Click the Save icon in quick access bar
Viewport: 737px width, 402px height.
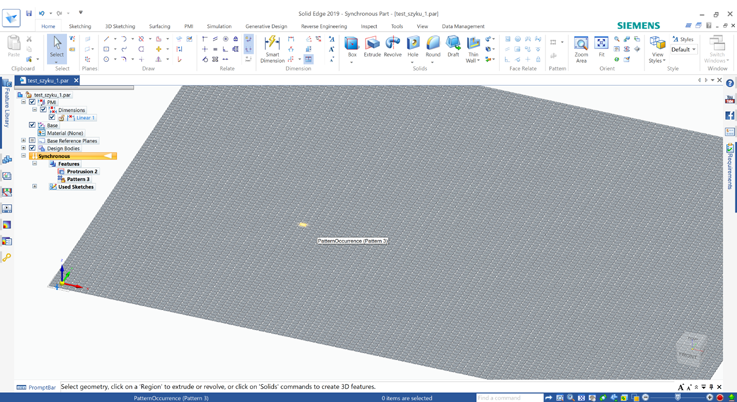[x=29, y=13]
